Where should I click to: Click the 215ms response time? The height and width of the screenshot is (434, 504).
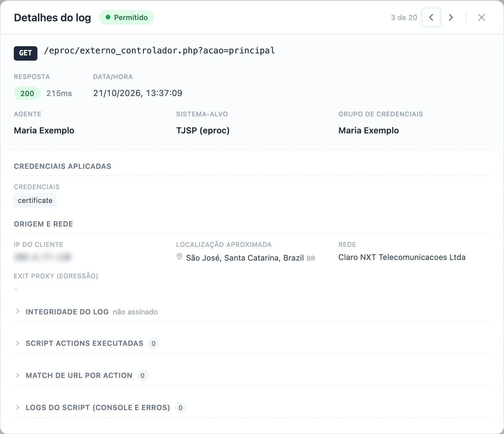point(59,93)
